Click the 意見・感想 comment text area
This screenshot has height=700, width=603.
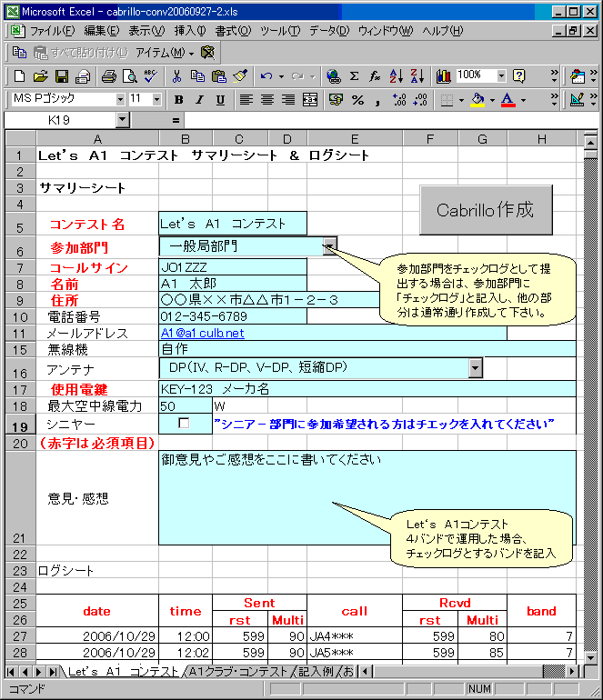click(x=367, y=498)
